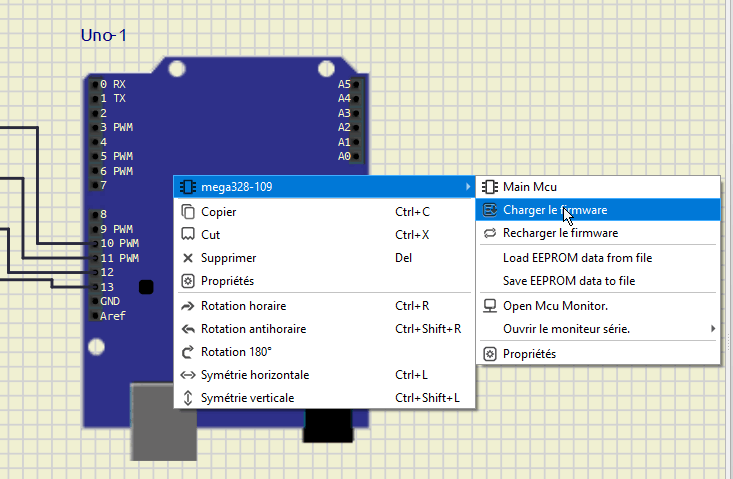
Task: Click the chip icon beside mega328-109
Action: [x=188, y=187]
